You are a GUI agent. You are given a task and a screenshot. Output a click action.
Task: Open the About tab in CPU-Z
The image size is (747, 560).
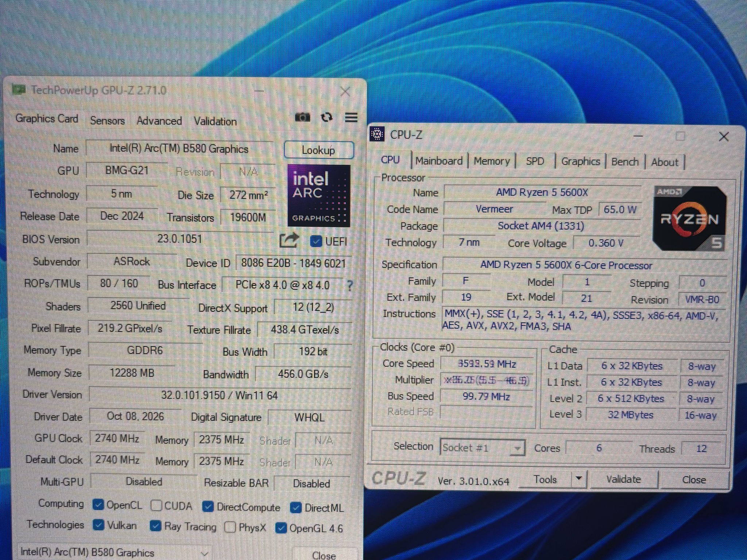pos(665,162)
